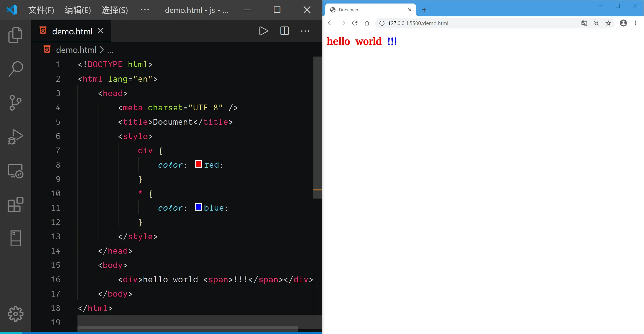Open the Extensions view
Screen dimensions: 644x334
(15, 205)
